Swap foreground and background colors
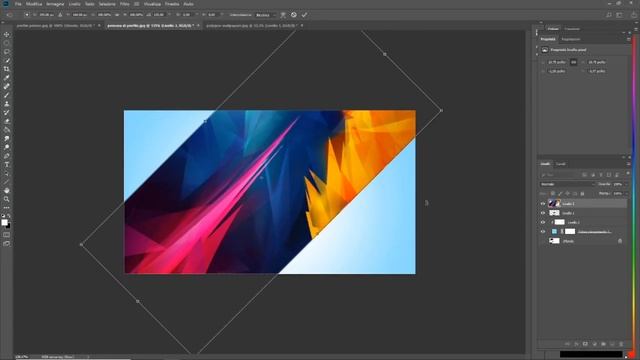Viewport: 640px width, 360px height. click(9, 216)
